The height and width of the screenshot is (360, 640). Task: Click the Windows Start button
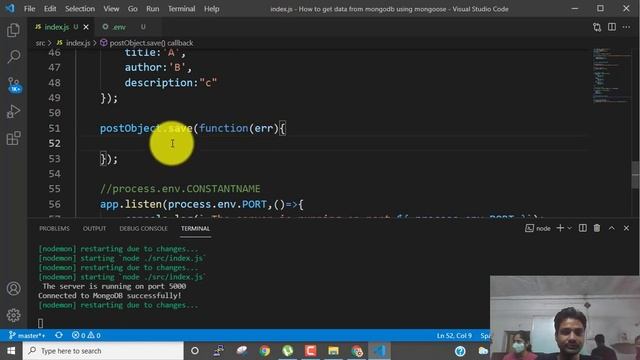(x=11, y=351)
